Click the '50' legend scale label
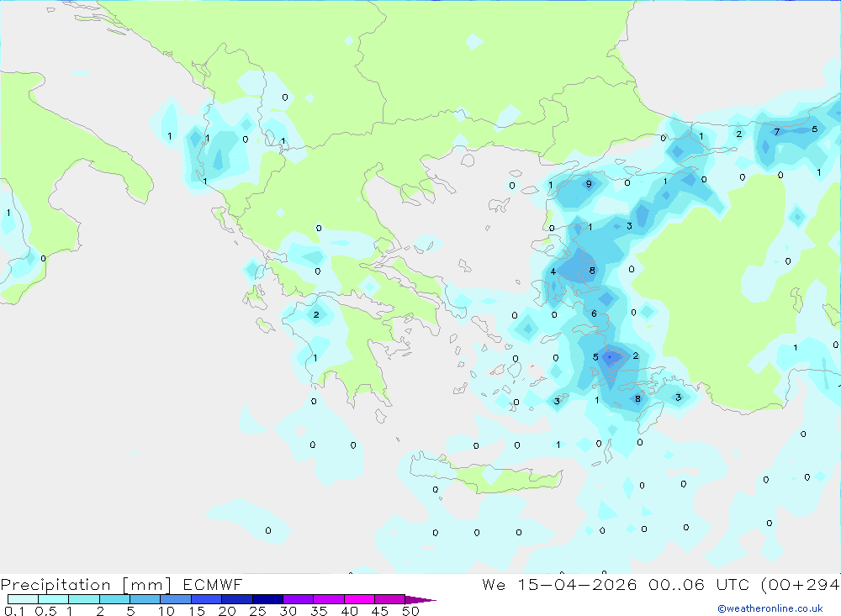Viewport: 841px width, 616px height. point(410,611)
